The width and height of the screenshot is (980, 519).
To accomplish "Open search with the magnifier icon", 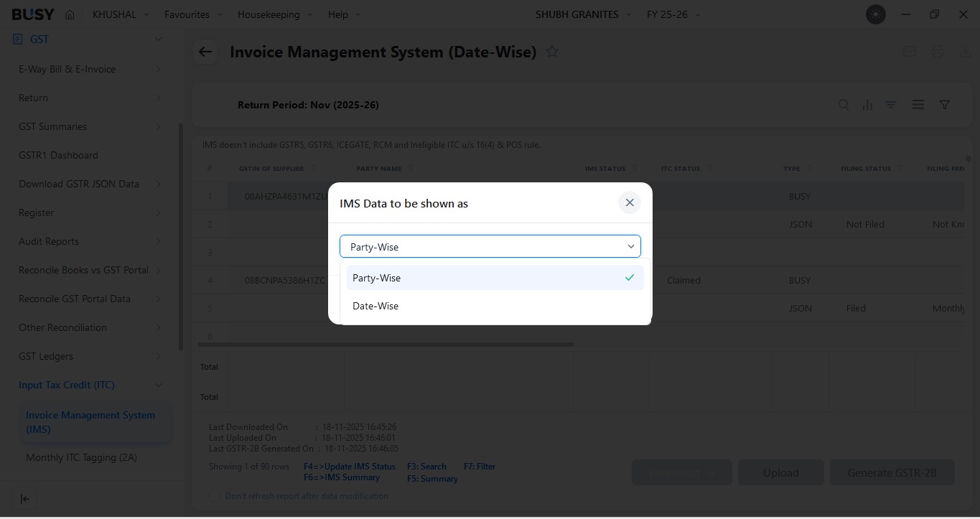I will (x=844, y=105).
